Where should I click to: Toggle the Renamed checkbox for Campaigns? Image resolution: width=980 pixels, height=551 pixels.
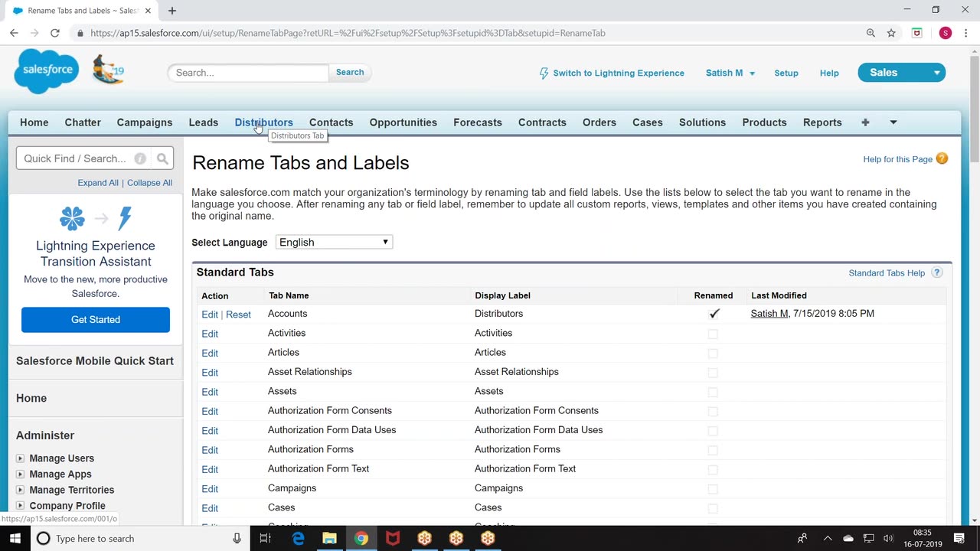[713, 489]
